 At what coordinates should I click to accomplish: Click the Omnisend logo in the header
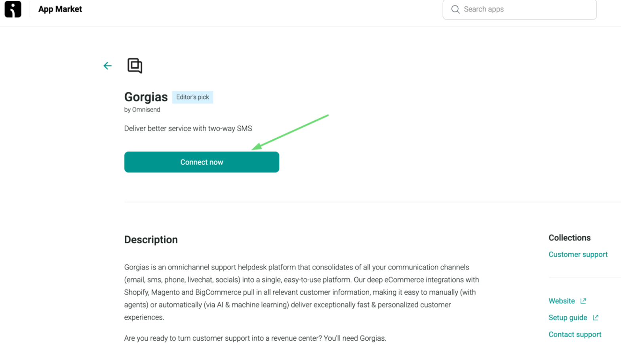(12, 9)
